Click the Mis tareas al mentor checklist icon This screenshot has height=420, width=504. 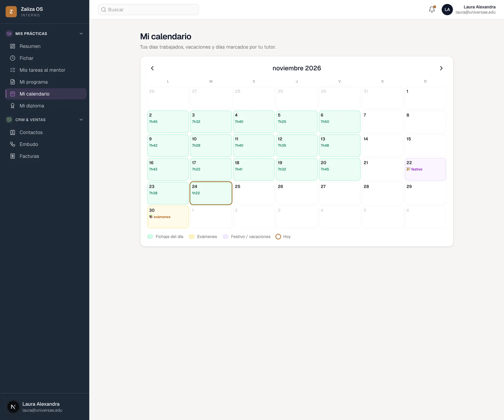tap(13, 70)
